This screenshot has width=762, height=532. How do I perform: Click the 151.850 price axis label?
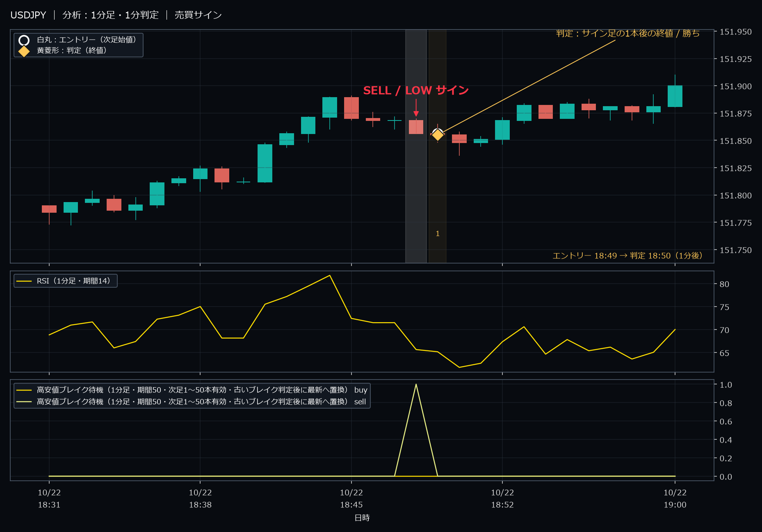(x=736, y=141)
